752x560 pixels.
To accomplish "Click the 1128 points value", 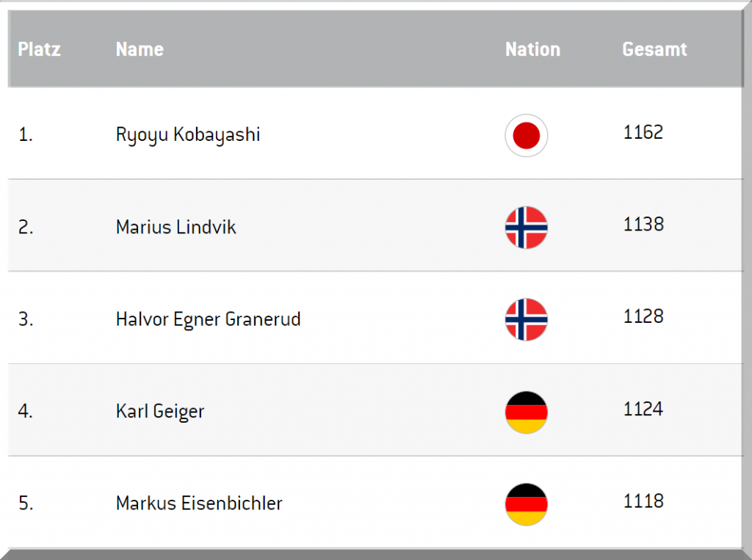I will tap(643, 316).
